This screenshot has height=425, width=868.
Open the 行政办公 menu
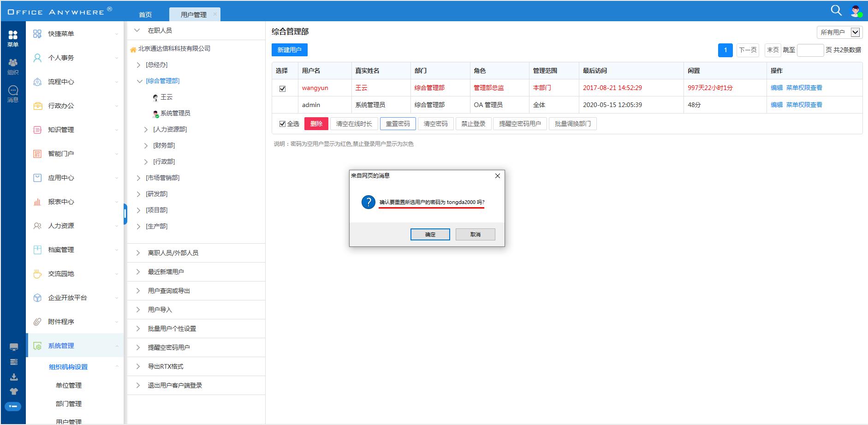(61, 106)
